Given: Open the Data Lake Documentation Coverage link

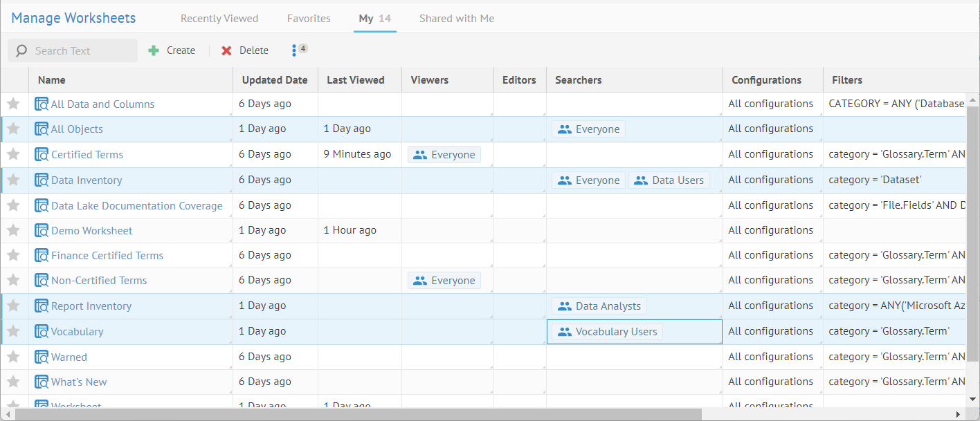Looking at the screenshot, I should point(137,206).
